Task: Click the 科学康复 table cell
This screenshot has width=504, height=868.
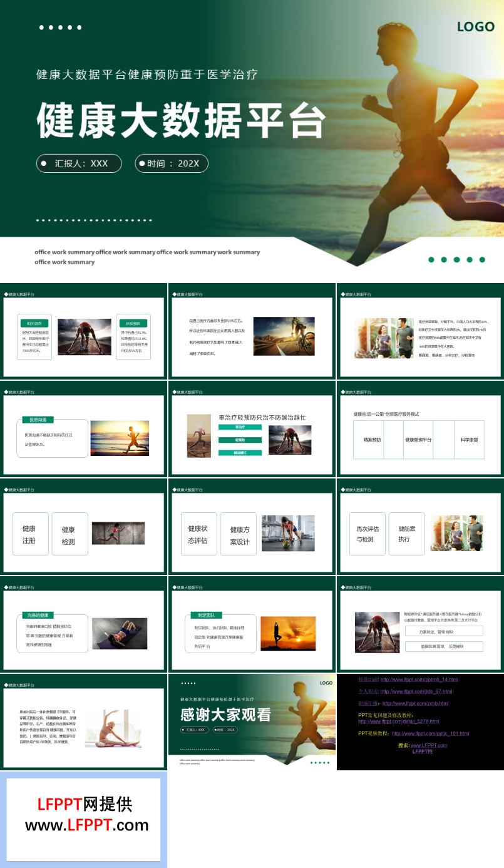Action: coord(469,440)
